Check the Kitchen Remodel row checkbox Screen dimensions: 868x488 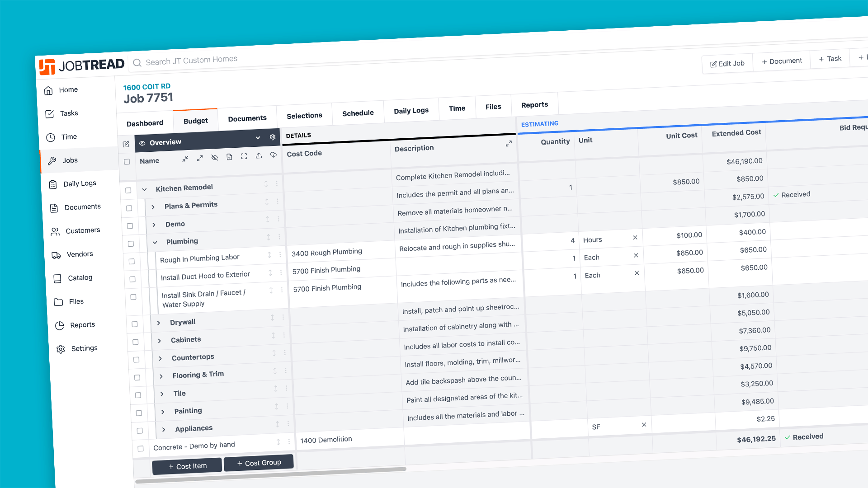(x=128, y=191)
